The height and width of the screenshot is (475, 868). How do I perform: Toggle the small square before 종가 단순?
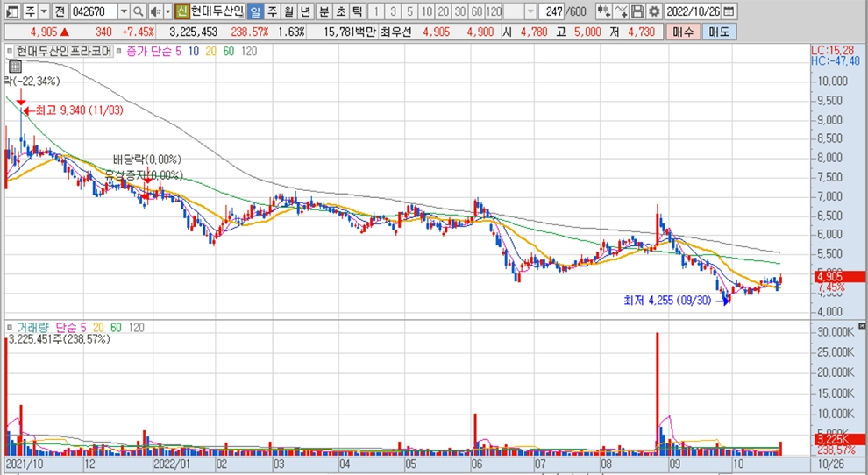(x=119, y=52)
